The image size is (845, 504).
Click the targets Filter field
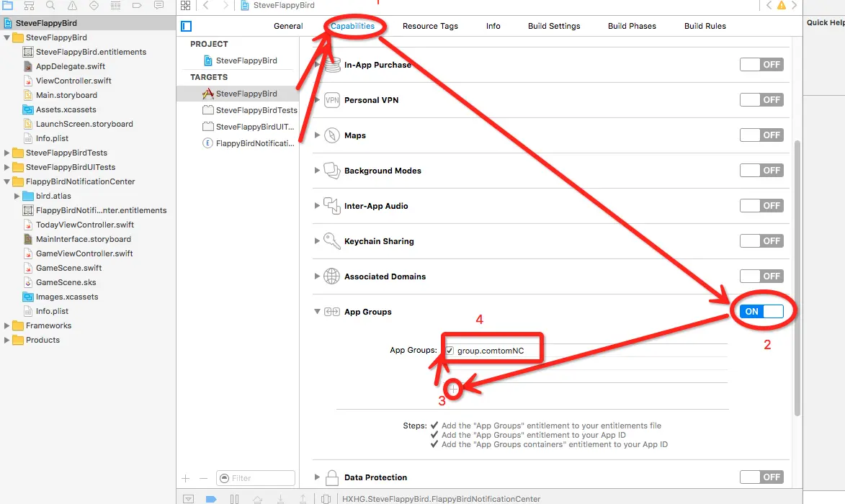(256, 478)
